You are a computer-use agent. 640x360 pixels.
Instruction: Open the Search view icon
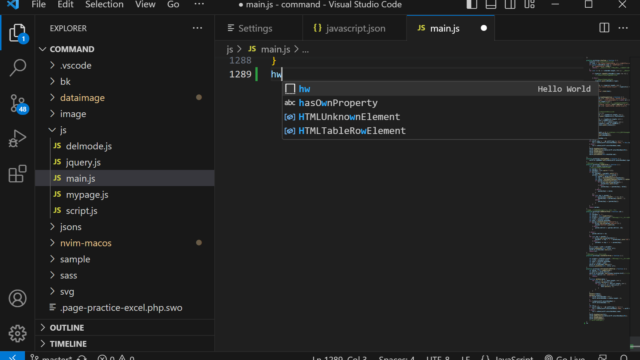point(18,68)
